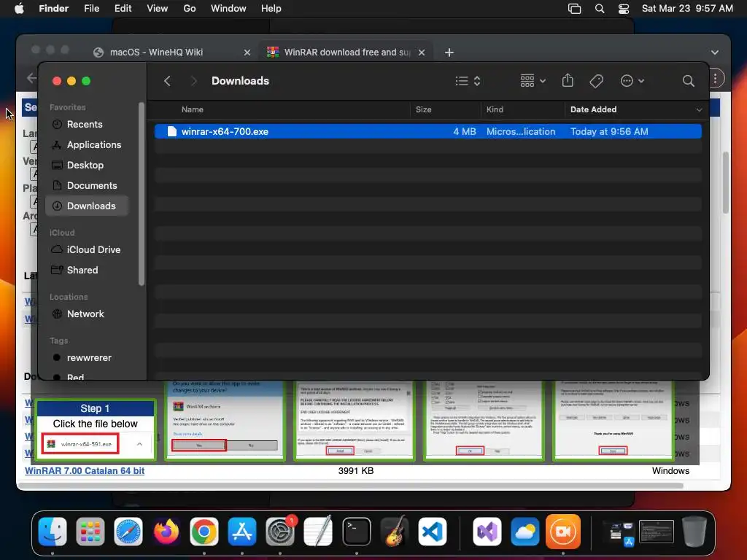Open Visual Studio purple icon in Dock
The width and height of the screenshot is (747, 560).
pos(487,532)
